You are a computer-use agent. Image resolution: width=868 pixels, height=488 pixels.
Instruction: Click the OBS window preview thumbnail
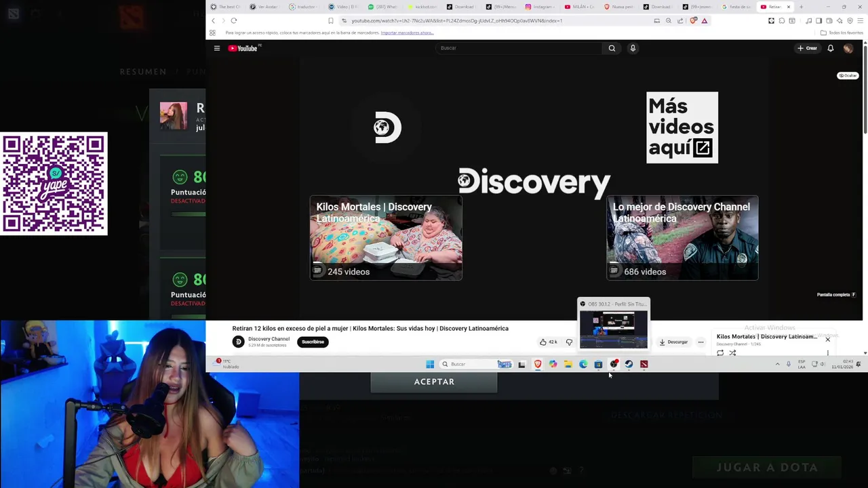(x=614, y=329)
